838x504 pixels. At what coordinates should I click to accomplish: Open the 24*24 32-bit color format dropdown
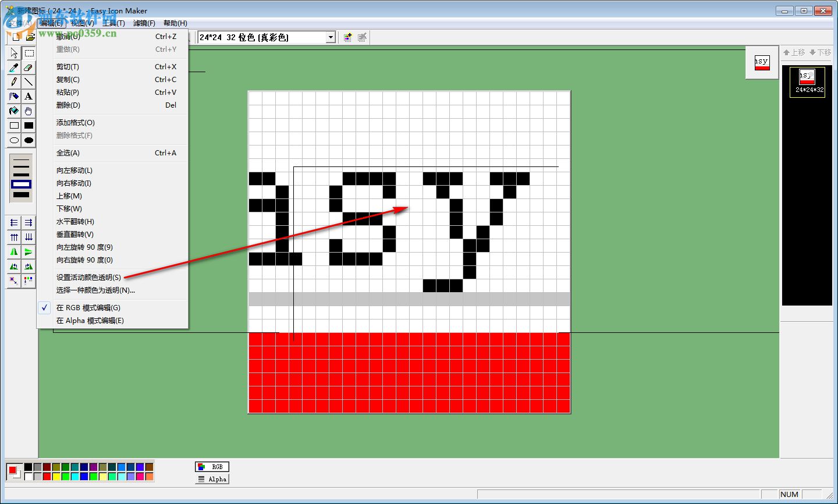pyautogui.click(x=330, y=37)
